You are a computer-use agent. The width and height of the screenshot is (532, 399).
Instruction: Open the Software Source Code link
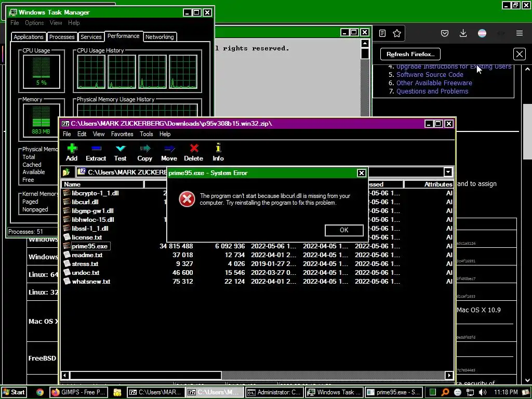click(430, 75)
